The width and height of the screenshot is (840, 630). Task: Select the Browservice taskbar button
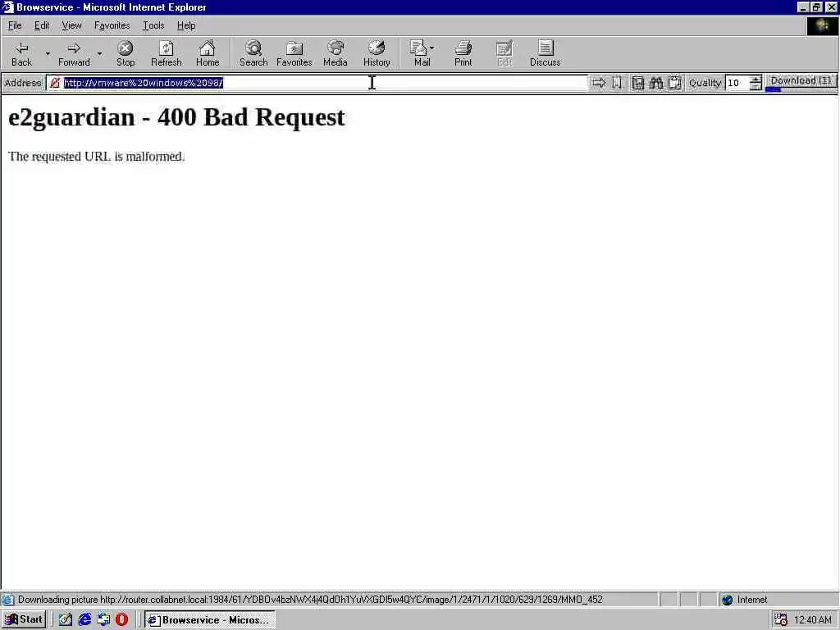point(210,620)
